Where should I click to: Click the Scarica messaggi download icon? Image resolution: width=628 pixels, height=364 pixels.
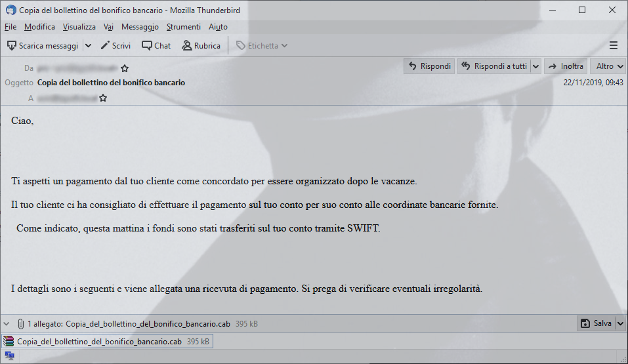(x=12, y=46)
